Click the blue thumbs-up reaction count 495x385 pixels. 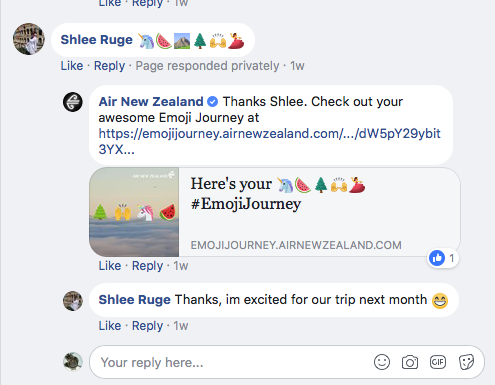[x=443, y=258]
